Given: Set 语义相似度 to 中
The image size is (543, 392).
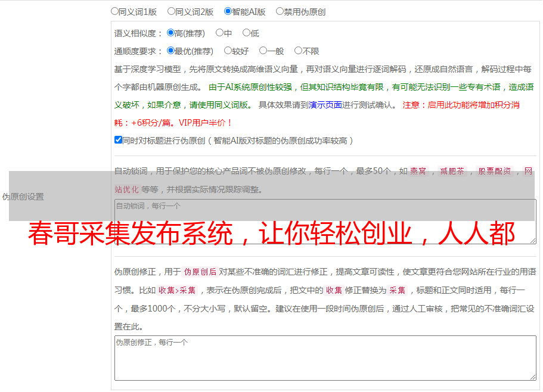Looking at the screenshot, I should [x=219, y=33].
